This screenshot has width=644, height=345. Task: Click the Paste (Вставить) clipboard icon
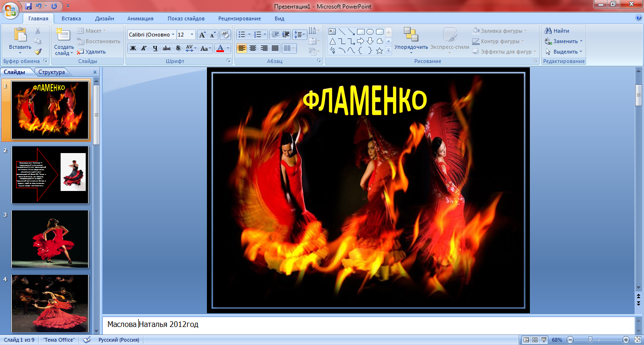click(x=20, y=34)
